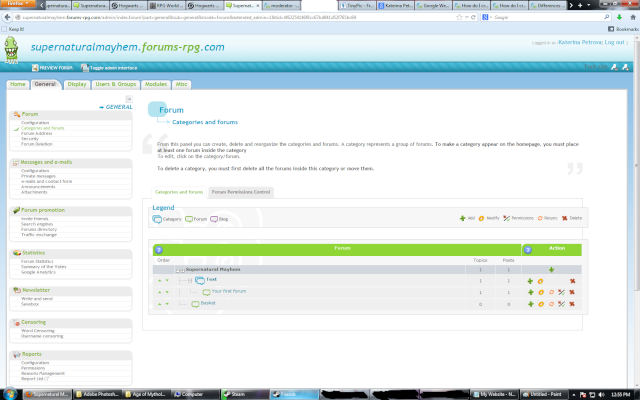This screenshot has height=400, width=640.
Task: Click the delete icon in the Test row
Action: pyautogui.click(x=572, y=281)
